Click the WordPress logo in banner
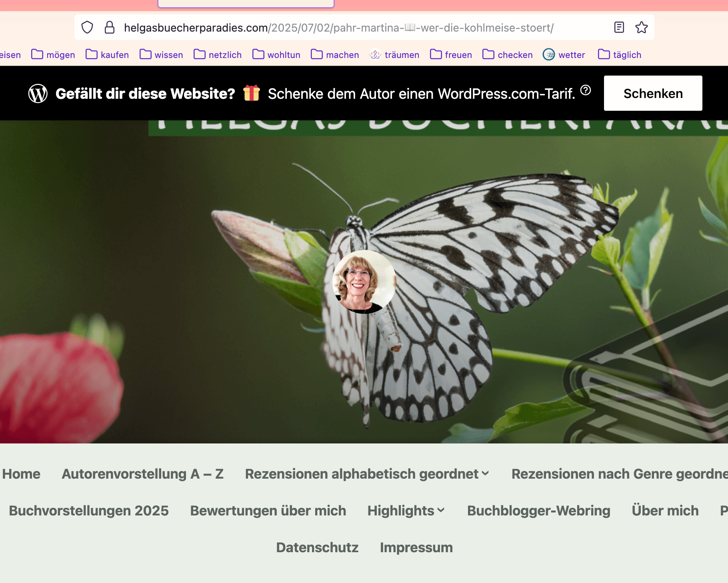This screenshot has width=728, height=583. [x=38, y=94]
